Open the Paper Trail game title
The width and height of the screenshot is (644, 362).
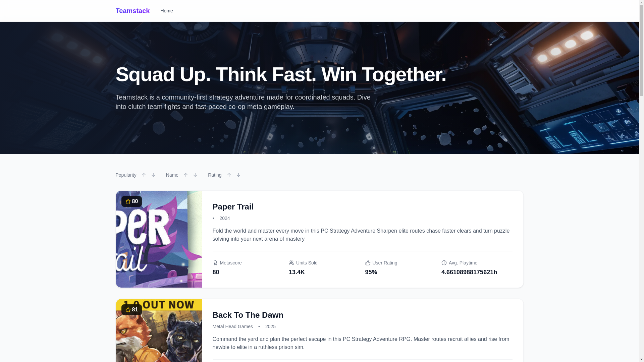233,207
